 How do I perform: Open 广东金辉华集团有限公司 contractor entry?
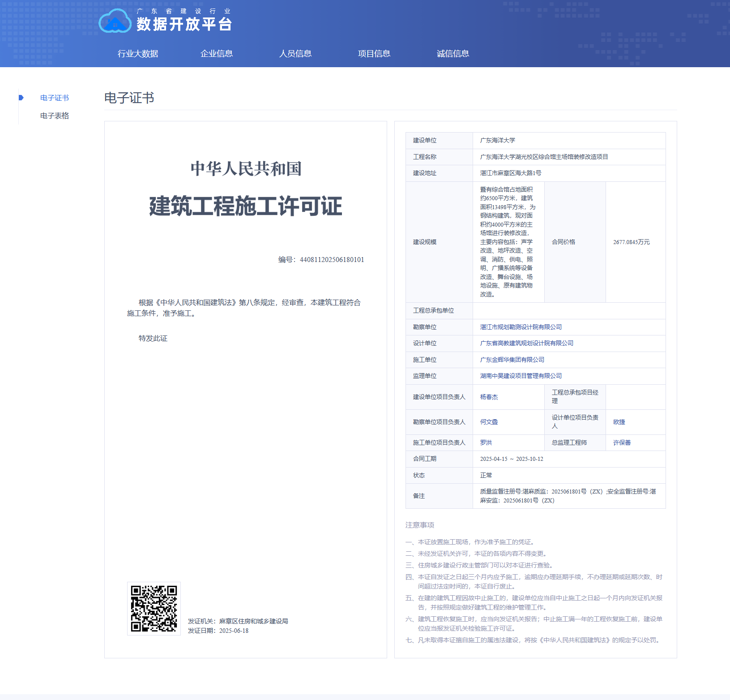pyautogui.click(x=512, y=360)
